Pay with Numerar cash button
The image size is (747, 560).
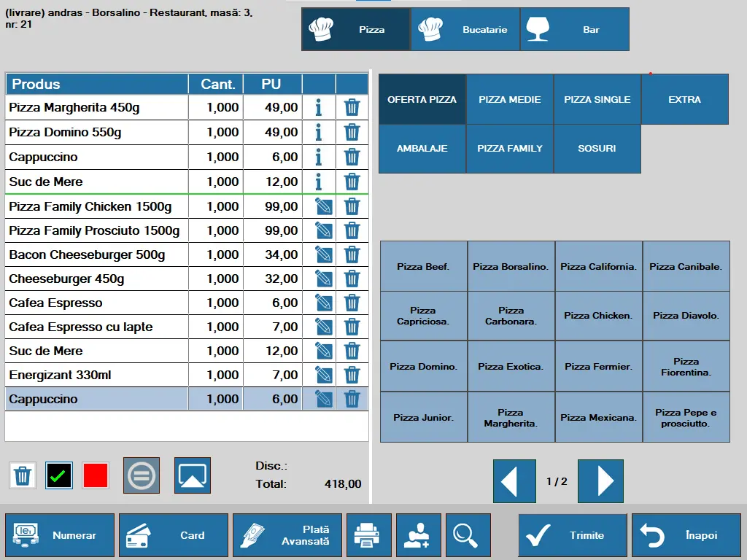click(60, 535)
